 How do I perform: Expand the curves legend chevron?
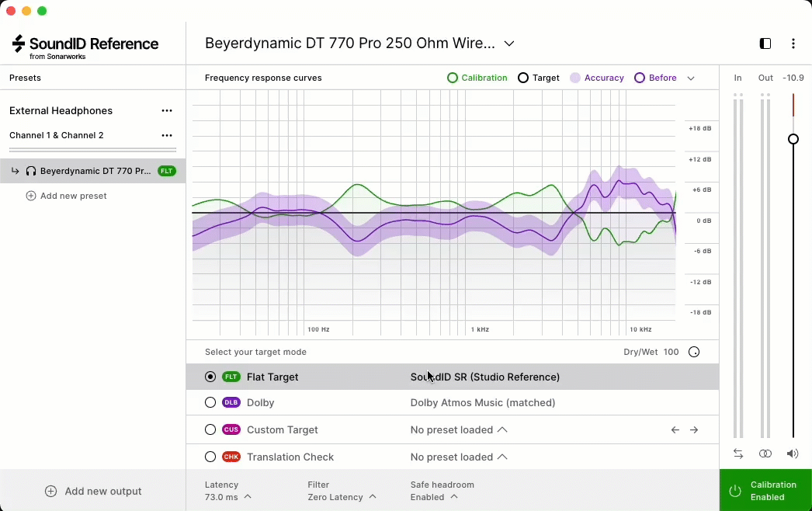pyautogui.click(x=690, y=78)
